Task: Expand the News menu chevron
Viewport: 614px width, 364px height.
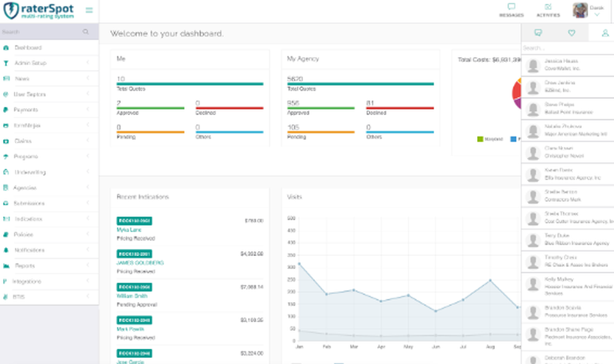Action: [x=88, y=79]
